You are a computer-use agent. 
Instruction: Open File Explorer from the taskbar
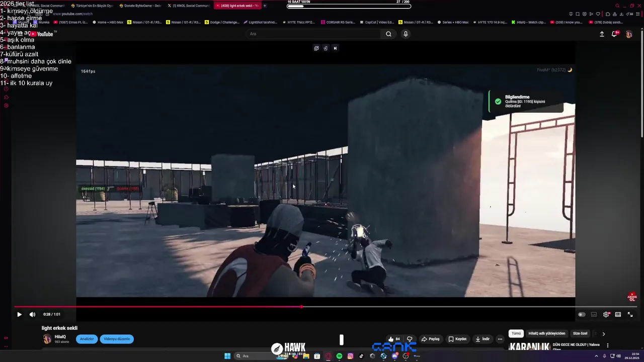point(306,356)
